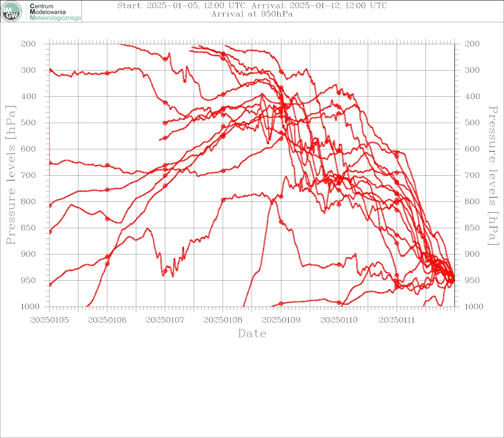
Task: Click the right axis label 600
Action: (x=472, y=149)
